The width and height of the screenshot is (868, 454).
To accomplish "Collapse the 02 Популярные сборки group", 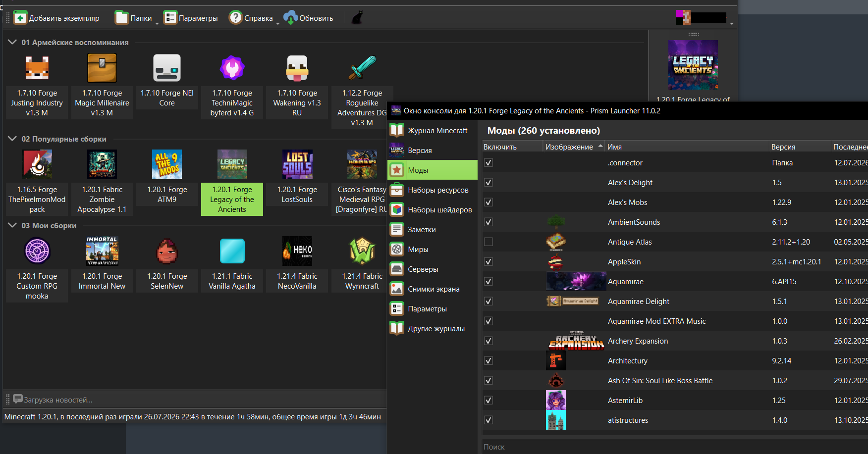I will pyautogui.click(x=12, y=139).
